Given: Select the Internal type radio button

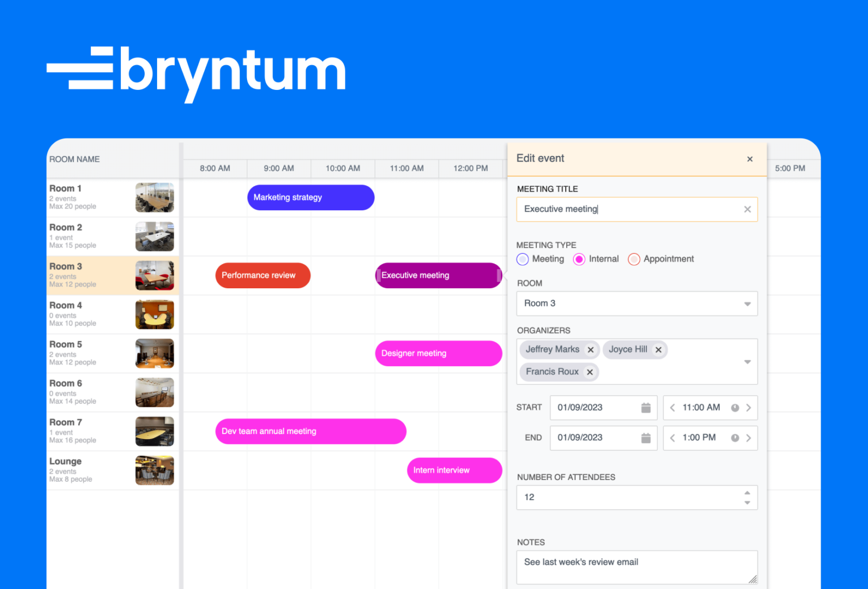Looking at the screenshot, I should click(x=579, y=259).
